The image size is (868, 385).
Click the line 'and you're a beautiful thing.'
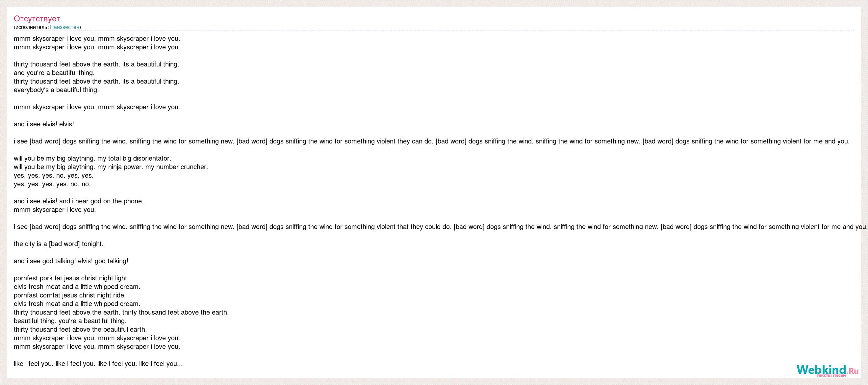click(x=54, y=73)
